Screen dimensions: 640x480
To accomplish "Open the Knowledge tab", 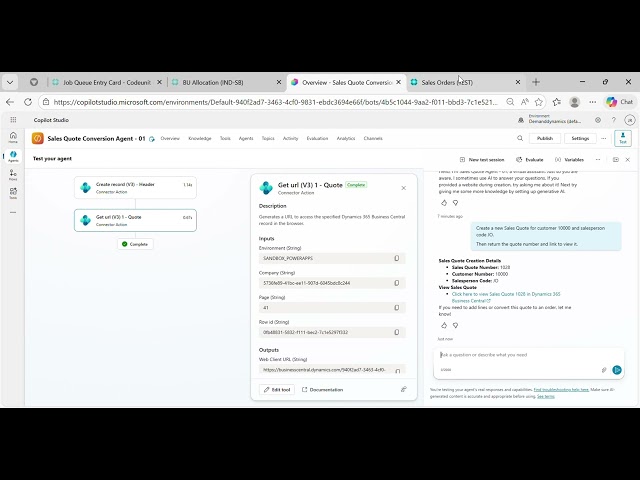I will (200, 138).
